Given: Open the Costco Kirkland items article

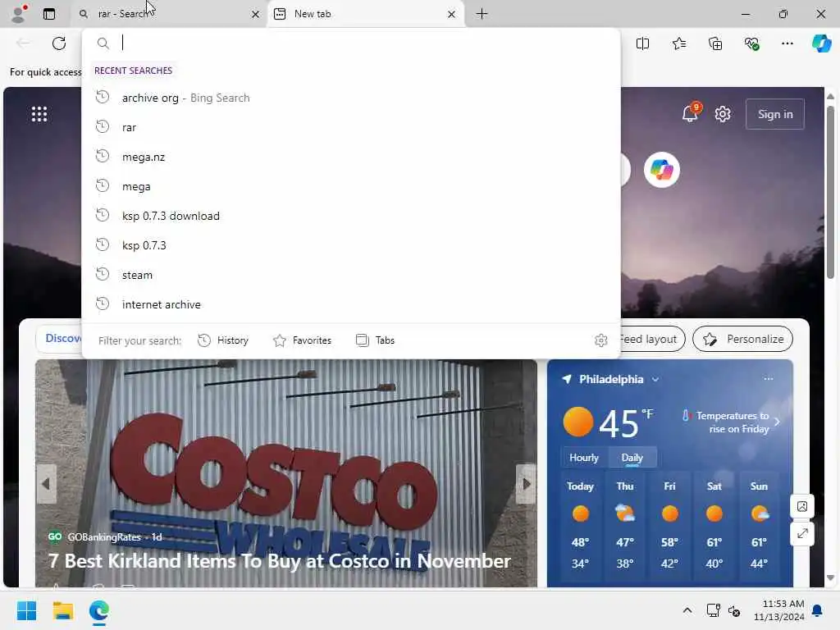Looking at the screenshot, I should point(279,561).
